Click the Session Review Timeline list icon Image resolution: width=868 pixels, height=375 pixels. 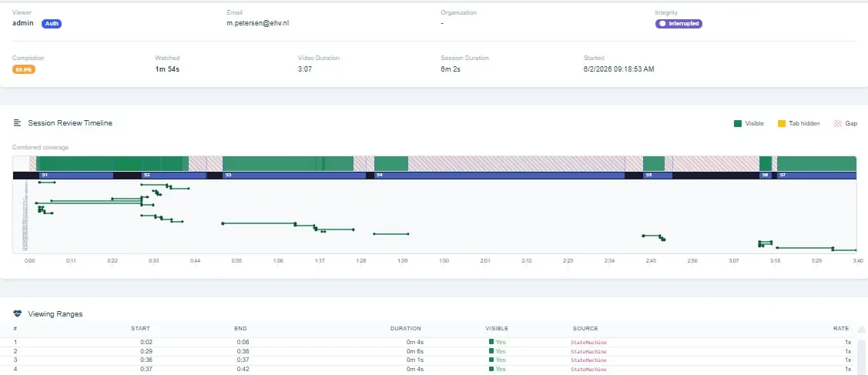pos(17,122)
